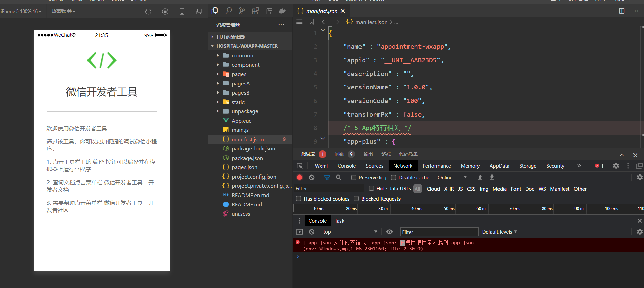Open the 终端 terminal panel tab
The height and width of the screenshot is (288, 644).
pos(386,154)
